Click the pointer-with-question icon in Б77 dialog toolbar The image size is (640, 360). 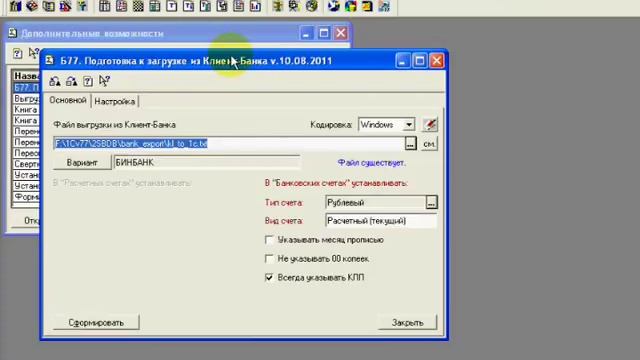pyautogui.click(x=104, y=81)
